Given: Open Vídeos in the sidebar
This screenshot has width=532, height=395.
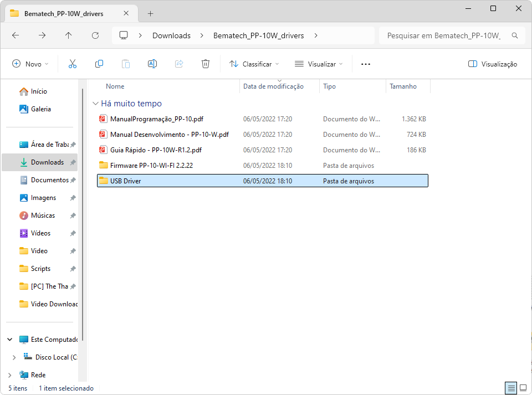Looking at the screenshot, I should 40,233.
